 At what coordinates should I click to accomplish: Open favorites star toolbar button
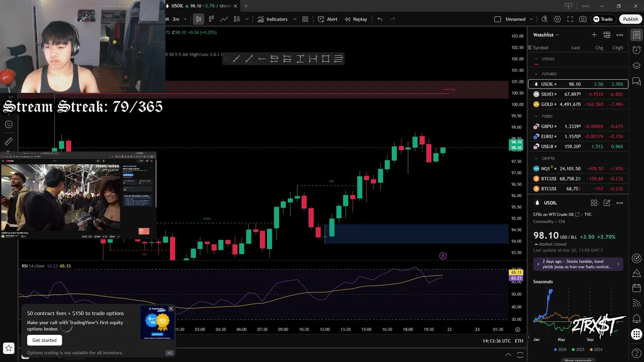tap(9, 348)
